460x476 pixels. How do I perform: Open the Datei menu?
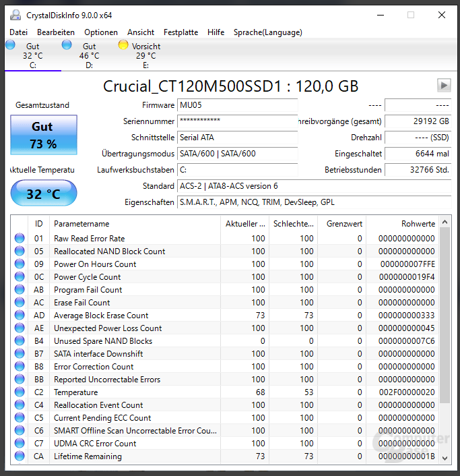click(18, 32)
